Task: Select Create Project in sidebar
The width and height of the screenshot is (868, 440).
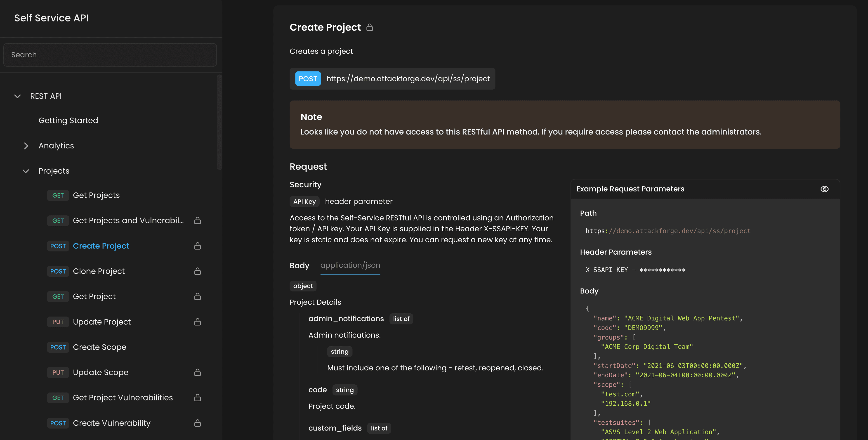Action: tap(101, 246)
